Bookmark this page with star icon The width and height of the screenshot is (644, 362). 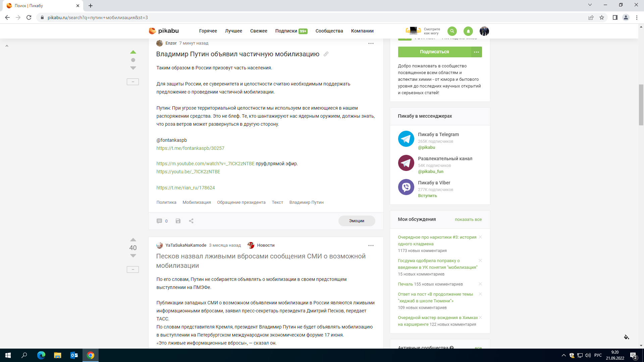[x=602, y=17]
